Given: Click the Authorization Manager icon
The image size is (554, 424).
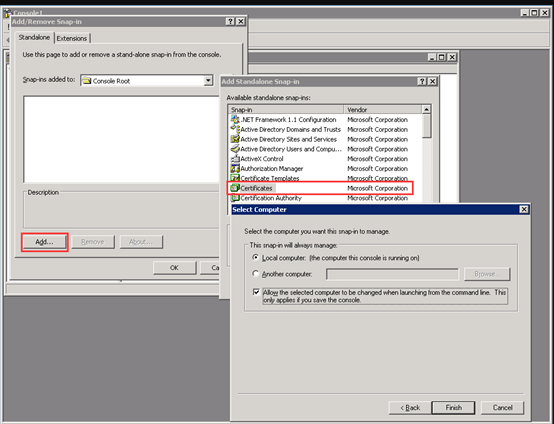Looking at the screenshot, I should [x=235, y=169].
